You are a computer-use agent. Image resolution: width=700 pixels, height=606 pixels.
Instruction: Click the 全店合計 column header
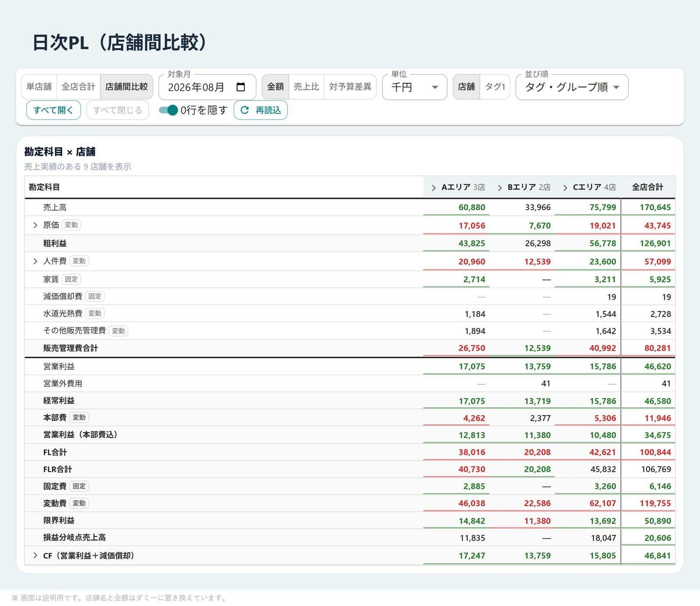(647, 187)
